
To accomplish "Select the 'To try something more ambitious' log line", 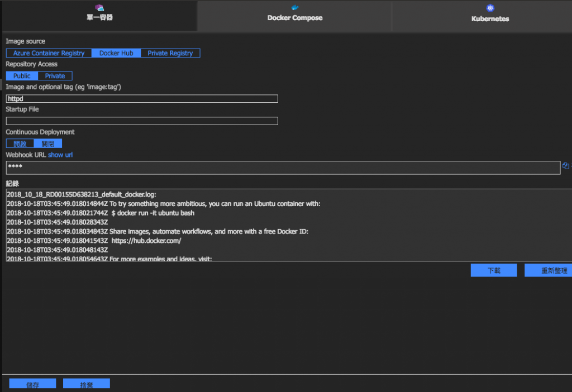I will [x=164, y=204].
